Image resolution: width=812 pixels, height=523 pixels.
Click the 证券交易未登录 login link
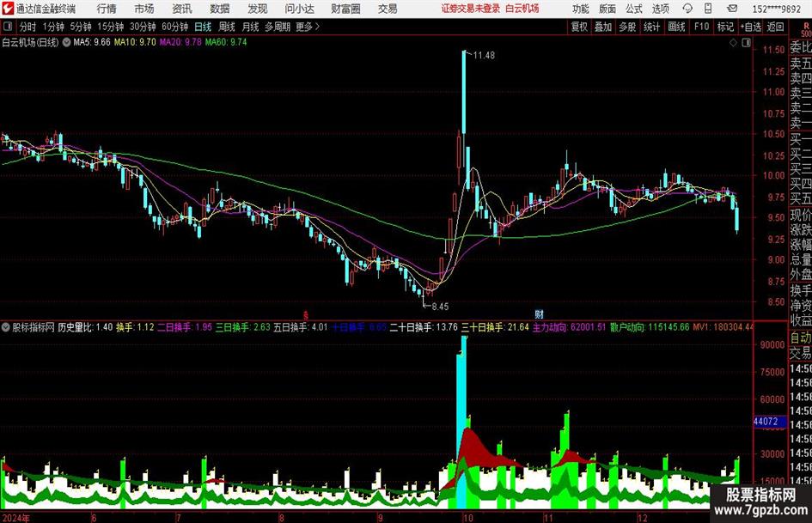471,9
